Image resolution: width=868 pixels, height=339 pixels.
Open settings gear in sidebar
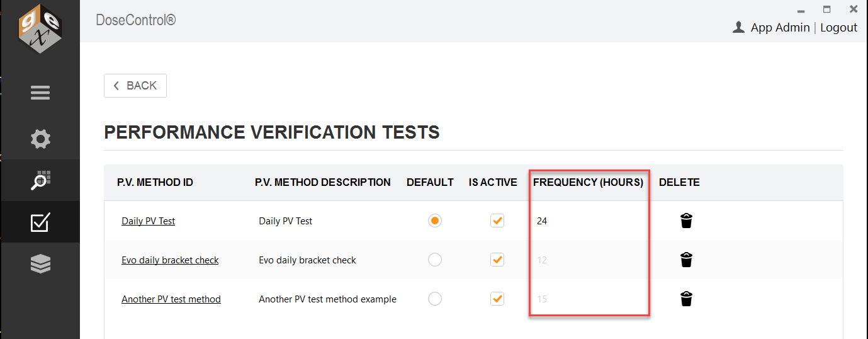(x=40, y=139)
